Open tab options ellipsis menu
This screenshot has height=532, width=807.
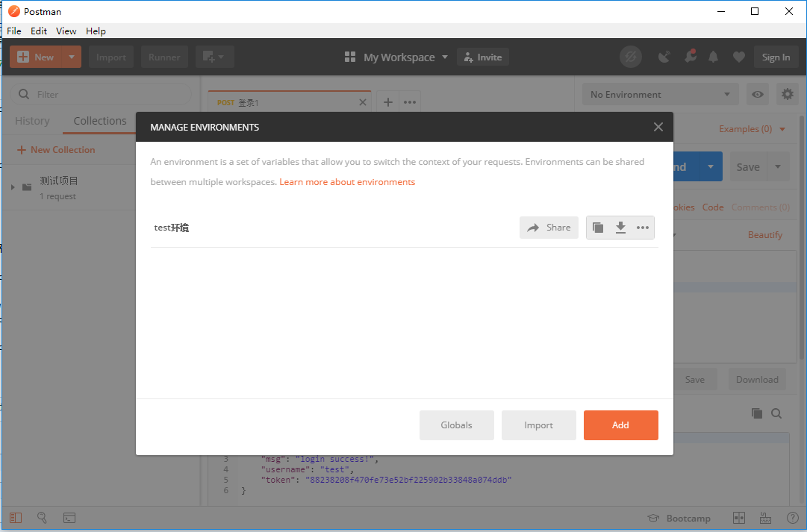410,102
